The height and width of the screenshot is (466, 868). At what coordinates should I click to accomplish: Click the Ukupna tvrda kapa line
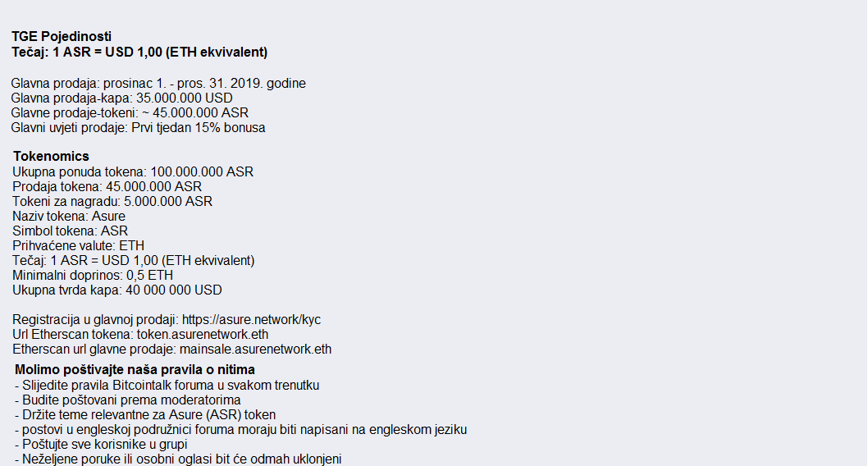[116, 290]
